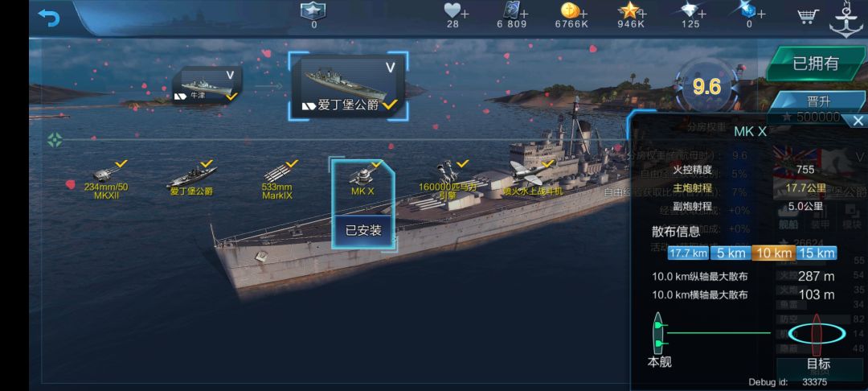Select the 533mm MarkIX torpedo module

[x=278, y=180]
